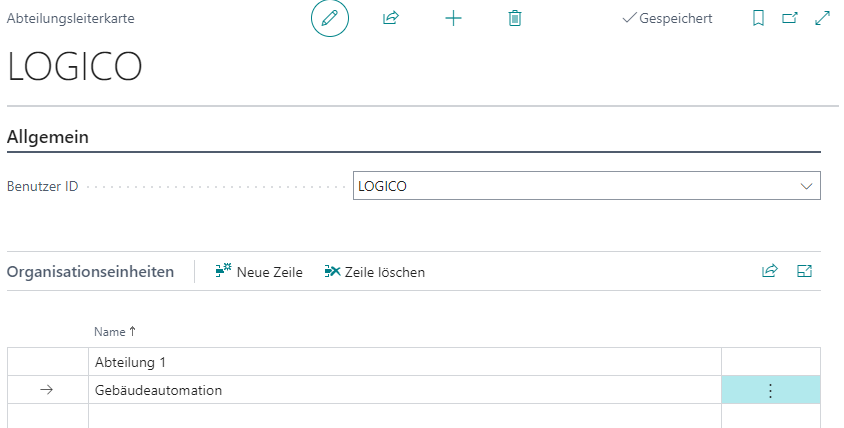Screen dimensions: 844x428
Task: Click the empty new row Name cell
Action: click(x=405, y=416)
